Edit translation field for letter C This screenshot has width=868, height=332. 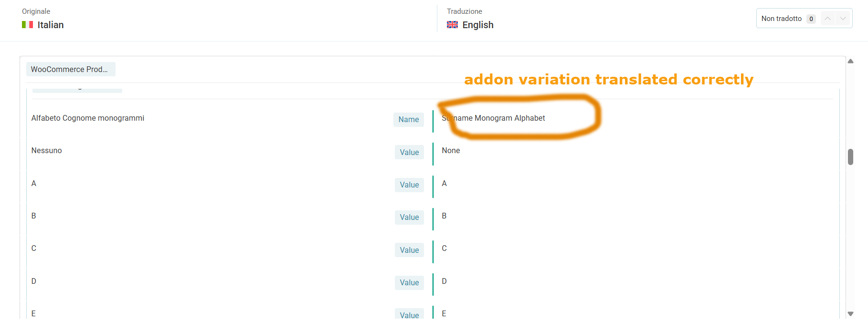click(x=445, y=249)
